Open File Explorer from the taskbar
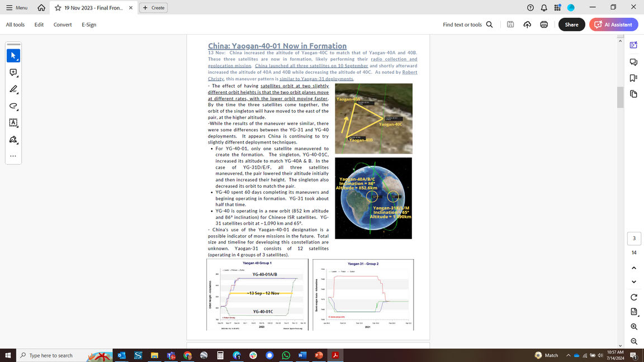The image size is (644, 362). [x=154, y=355]
